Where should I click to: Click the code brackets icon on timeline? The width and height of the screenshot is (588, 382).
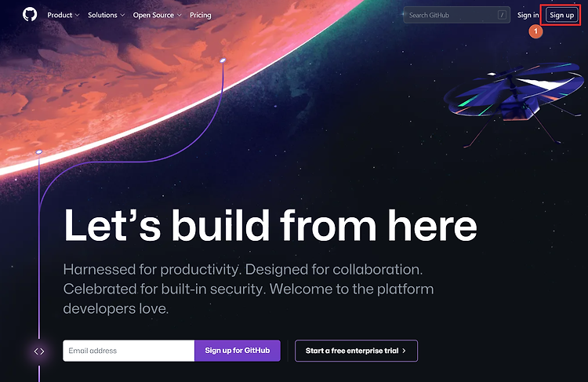[x=39, y=351]
